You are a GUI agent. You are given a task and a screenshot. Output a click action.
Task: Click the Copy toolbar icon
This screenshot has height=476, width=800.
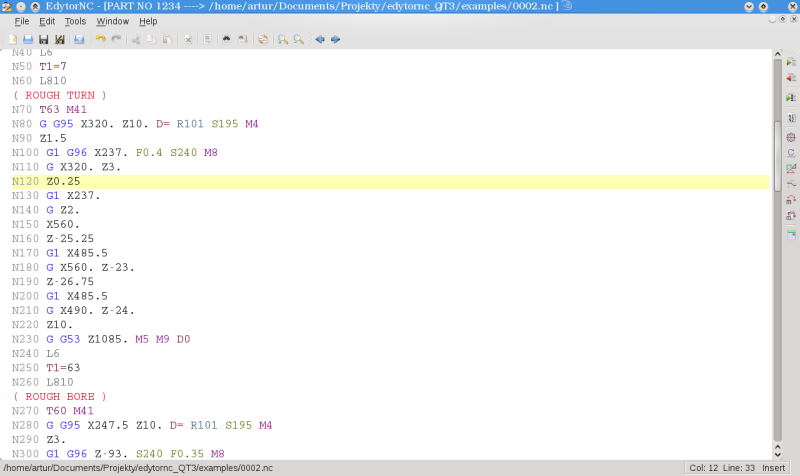pyautogui.click(x=152, y=39)
